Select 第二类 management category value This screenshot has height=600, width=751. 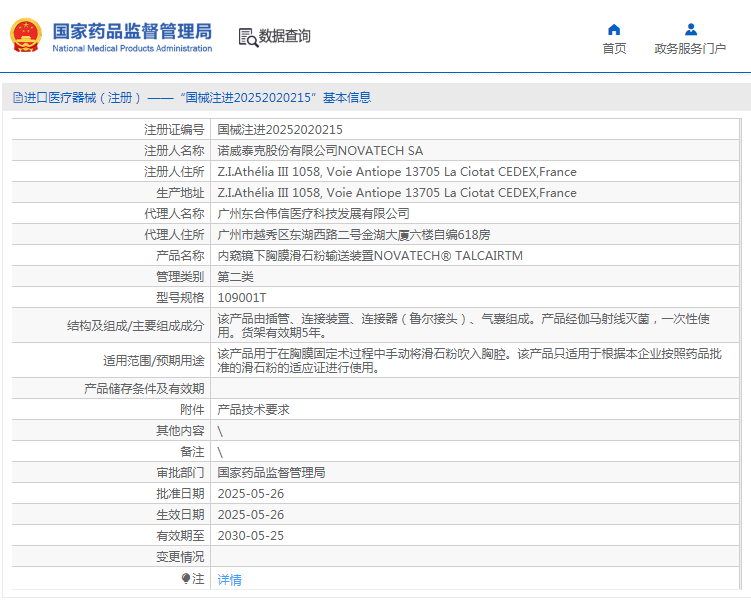(236, 277)
